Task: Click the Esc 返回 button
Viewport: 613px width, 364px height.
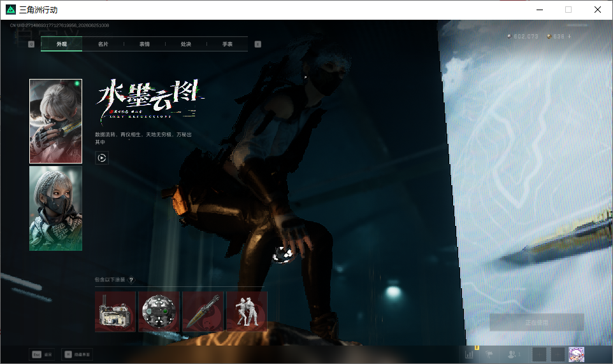Action: (42, 354)
